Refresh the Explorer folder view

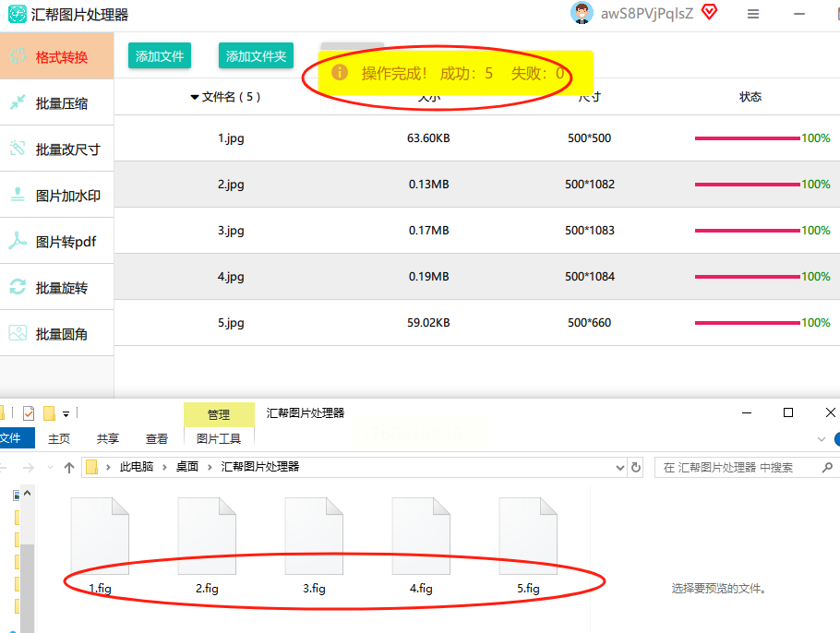click(x=637, y=468)
